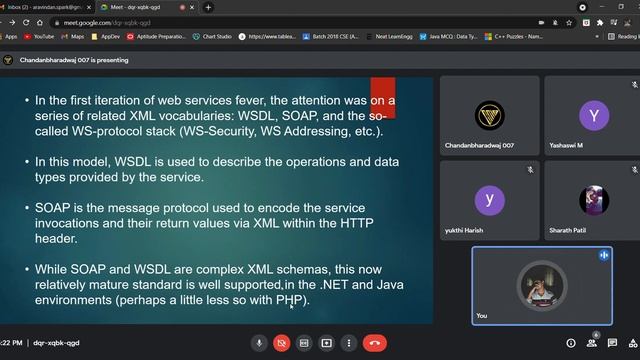Toggle captions in the Meet toolbar
The image size is (640, 360).
point(304,343)
